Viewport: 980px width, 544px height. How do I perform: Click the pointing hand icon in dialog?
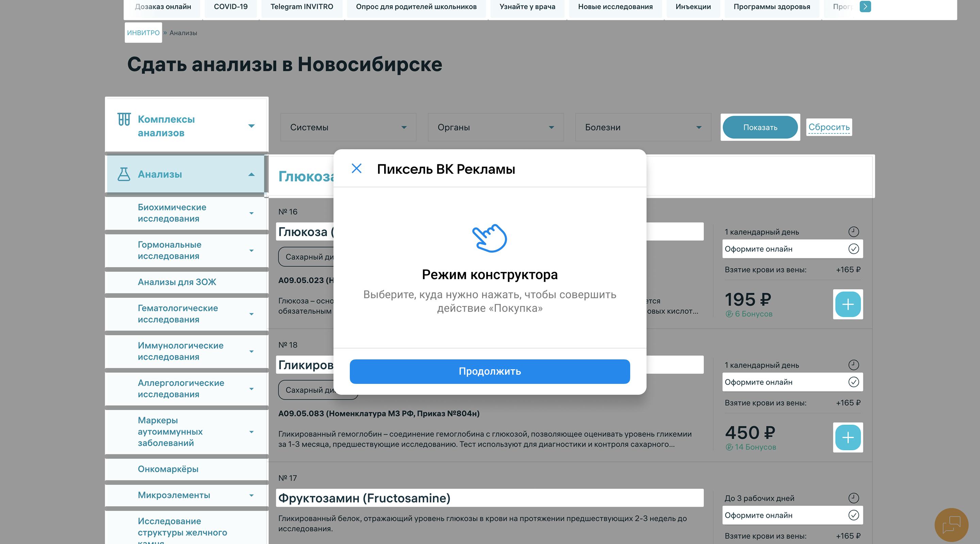pyautogui.click(x=490, y=238)
